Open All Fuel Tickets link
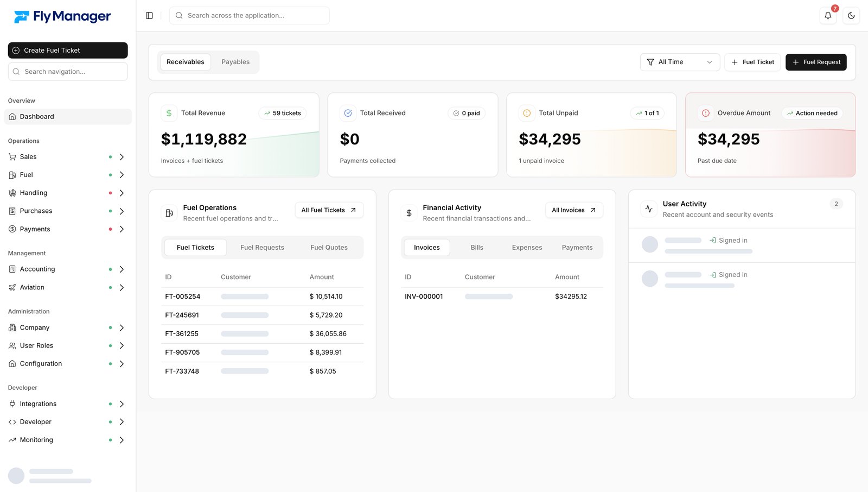The image size is (868, 492). click(329, 210)
